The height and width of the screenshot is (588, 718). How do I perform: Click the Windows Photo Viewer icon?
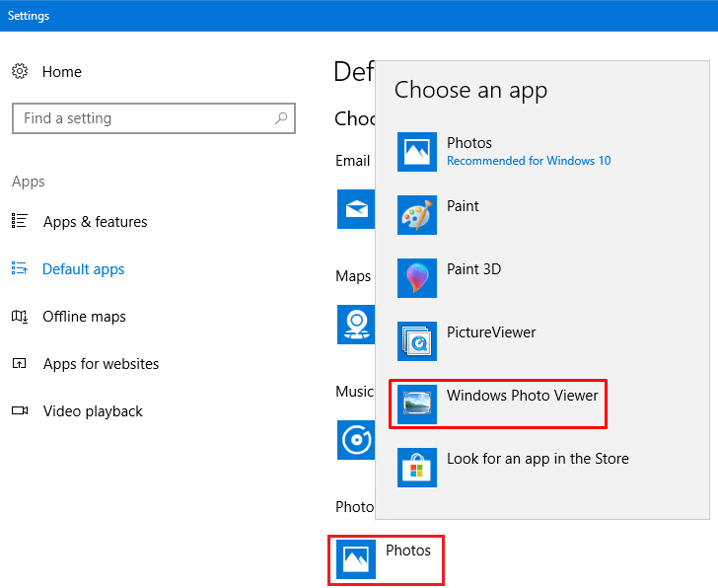click(416, 404)
